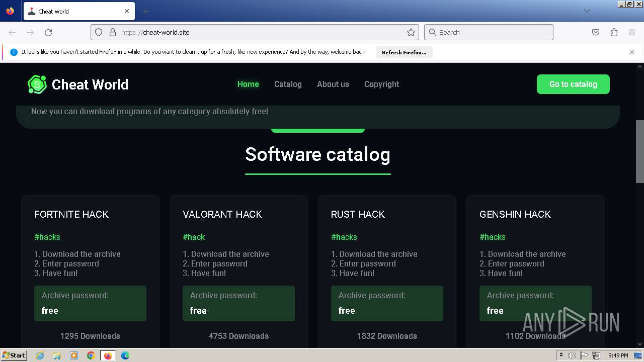Click the Firefox logo icon in title bar

(10, 11)
